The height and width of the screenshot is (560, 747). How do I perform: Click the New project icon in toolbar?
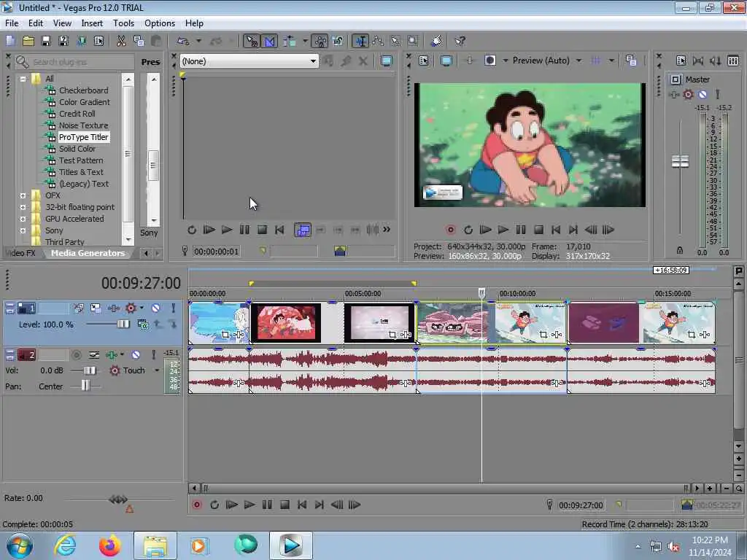[10, 41]
